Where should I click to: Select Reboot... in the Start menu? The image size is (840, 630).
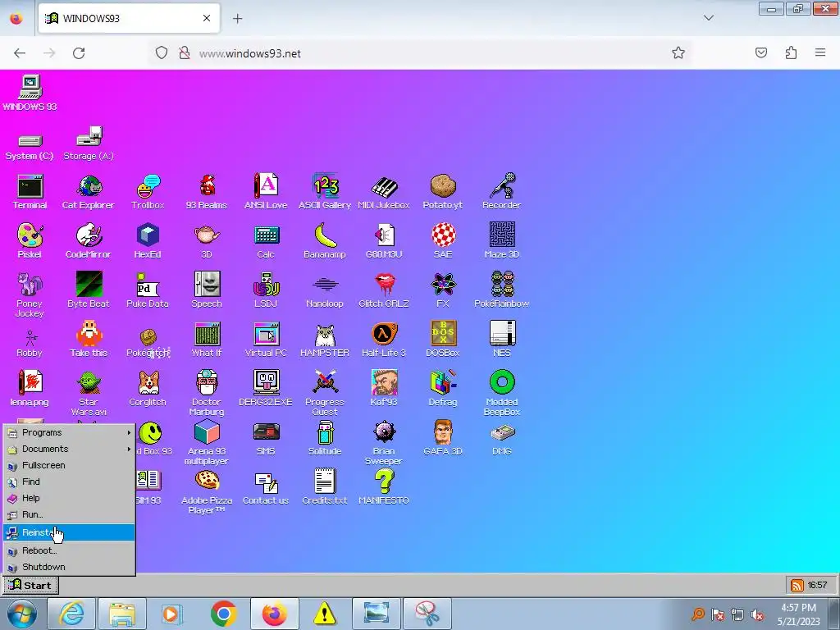pos(69,550)
